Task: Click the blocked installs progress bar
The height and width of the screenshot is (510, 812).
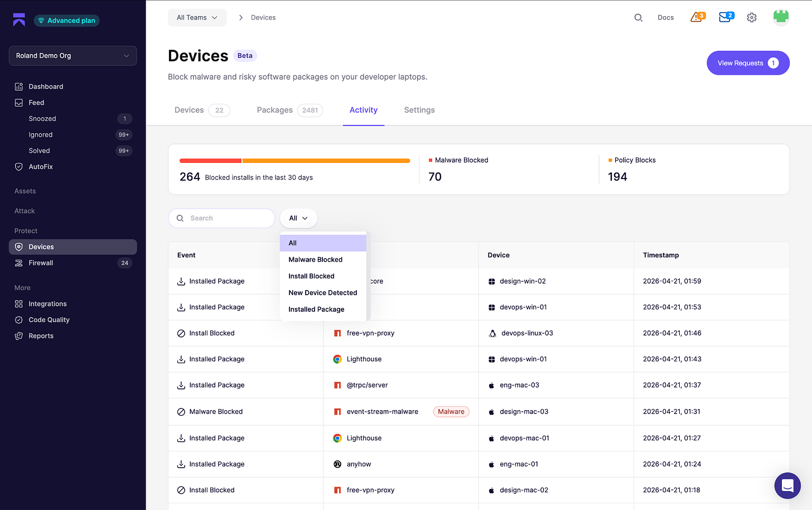Action: [294, 160]
